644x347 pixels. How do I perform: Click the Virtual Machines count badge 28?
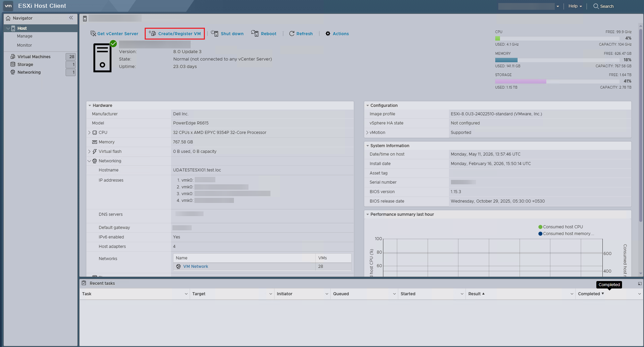click(71, 57)
